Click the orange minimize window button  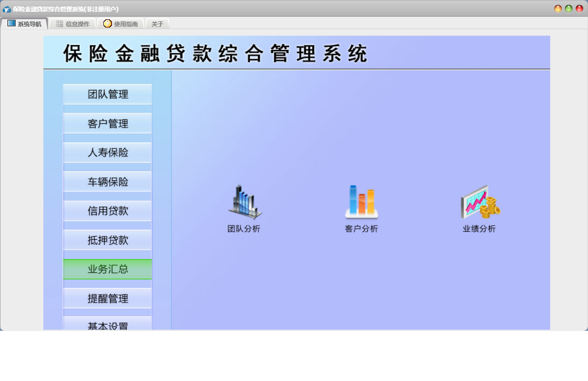point(558,9)
